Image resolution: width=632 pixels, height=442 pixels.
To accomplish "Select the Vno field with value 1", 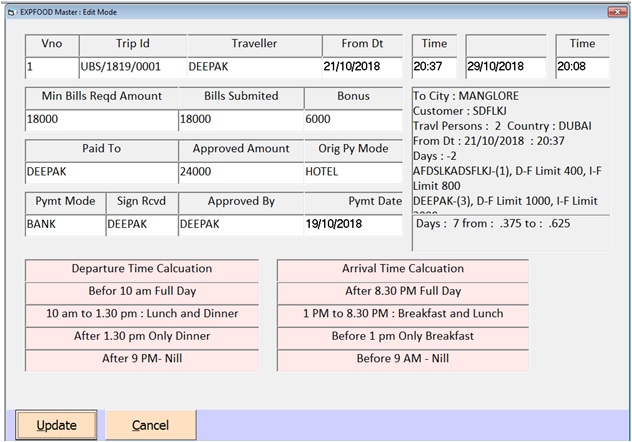I will [52, 67].
